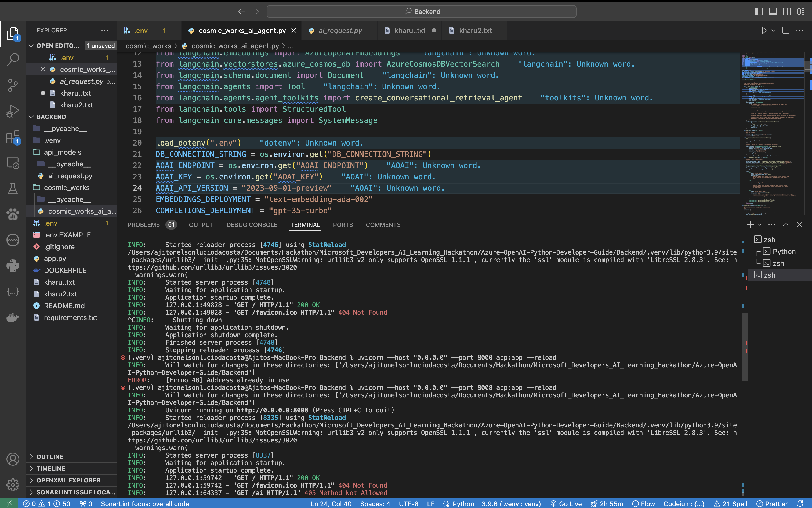Image resolution: width=812 pixels, height=508 pixels.
Task: Open the Testing flask icon
Action: coord(13,188)
